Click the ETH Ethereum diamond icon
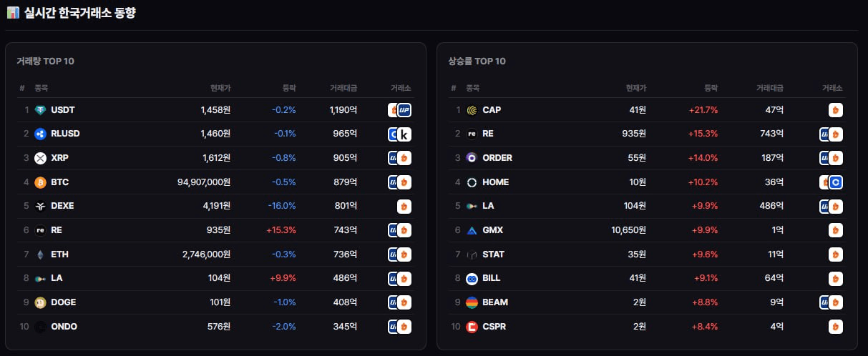 [x=40, y=254]
